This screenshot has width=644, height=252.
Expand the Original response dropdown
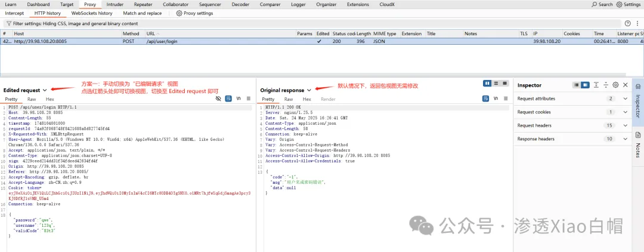(x=309, y=90)
